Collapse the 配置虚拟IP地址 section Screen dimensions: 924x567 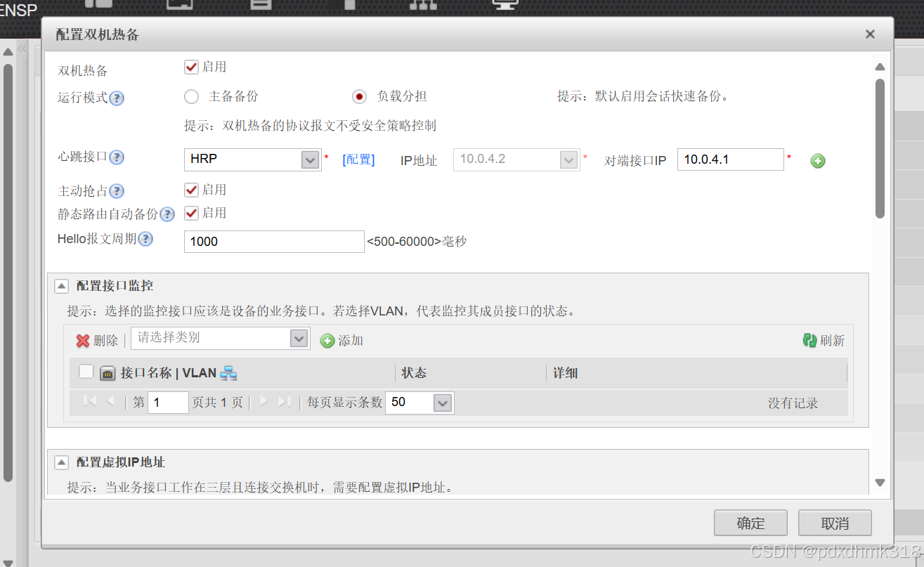tap(62, 462)
